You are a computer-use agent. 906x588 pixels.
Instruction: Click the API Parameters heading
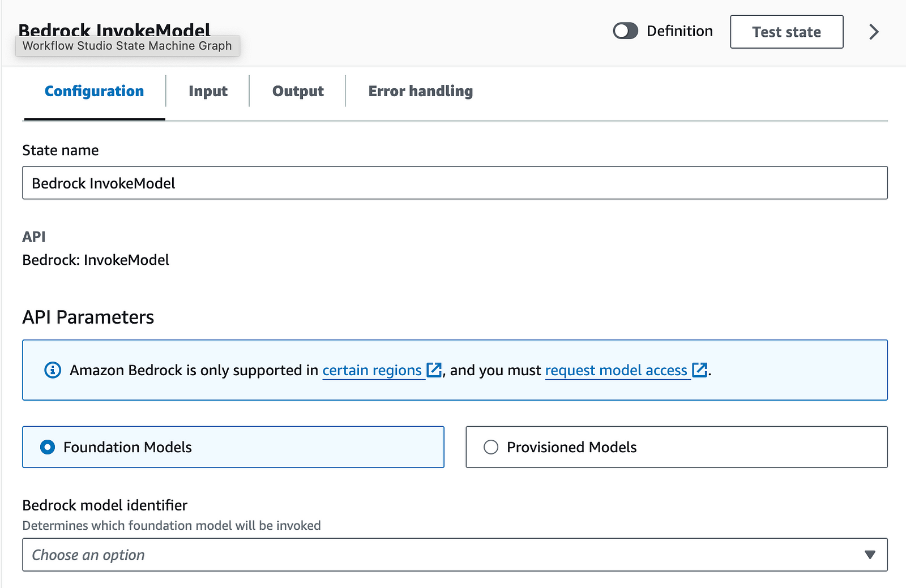[x=88, y=317]
